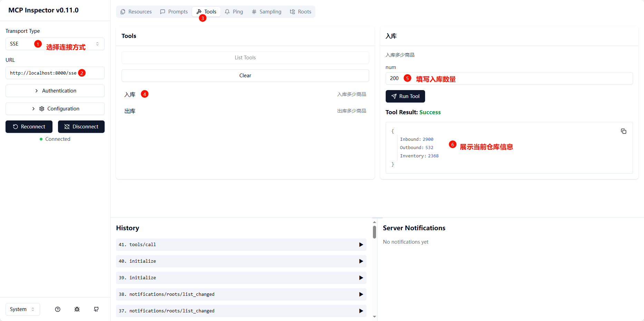This screenshot has height=321, width=644.
Task: Expand history entry 37 notifications/roots/list_changed
Action: pos(241,311)
